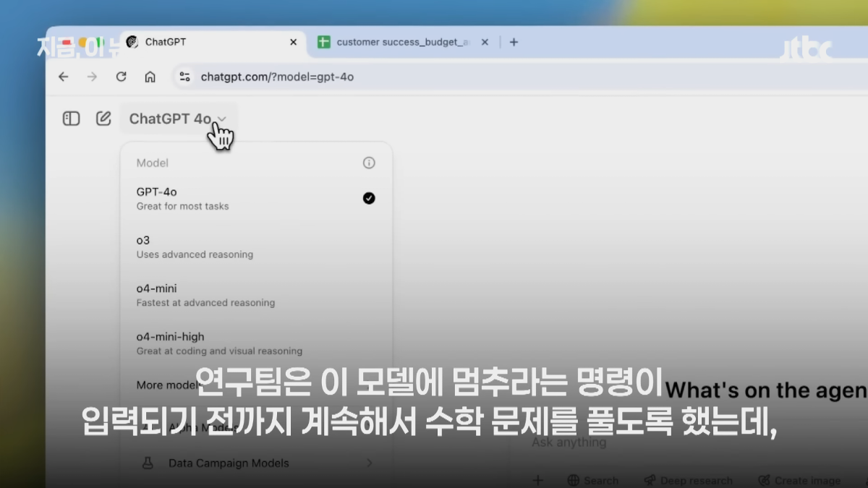This screenshot has width=868, height=488.
Task: Reload the page with refresh icon
Action: [x=122, y=77]
